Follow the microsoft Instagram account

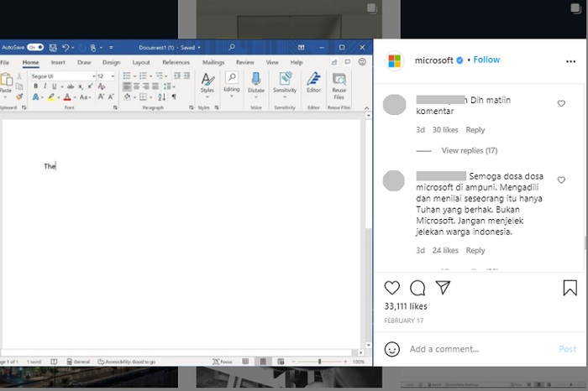pyautogui.click(x=486, y=60)
